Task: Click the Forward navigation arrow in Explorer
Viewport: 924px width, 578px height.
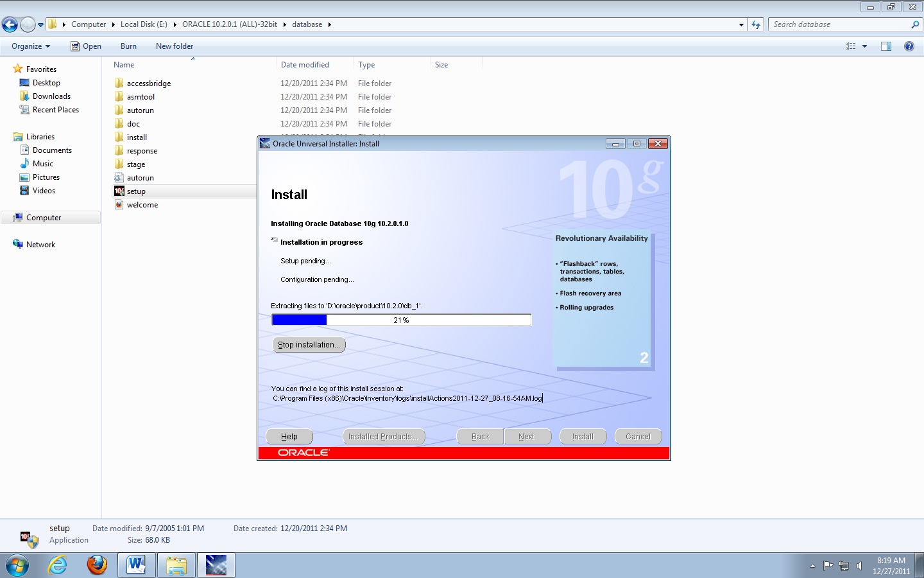Action: [x=28, y=24]
